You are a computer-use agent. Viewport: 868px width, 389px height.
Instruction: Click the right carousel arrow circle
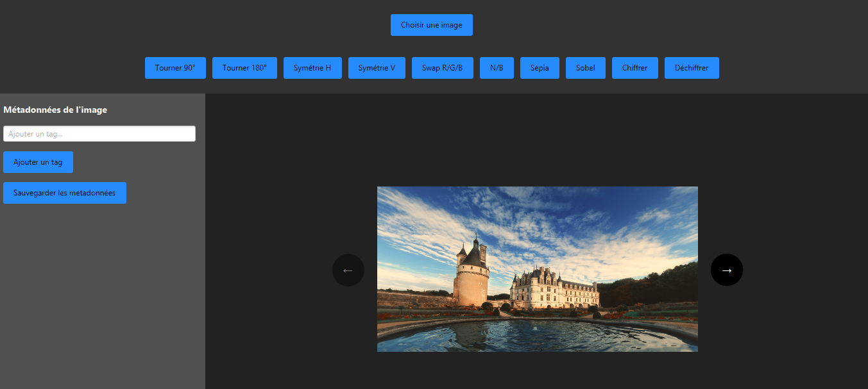tap(726, 270)
